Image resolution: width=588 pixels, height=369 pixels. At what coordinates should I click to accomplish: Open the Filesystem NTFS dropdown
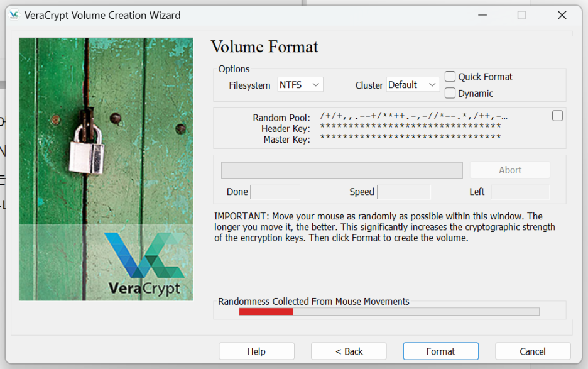[300, 85]
